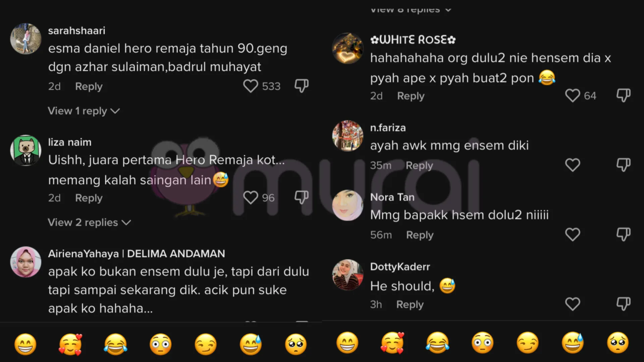644x362 pixels.
Task: Expand View 2 replies under liza naim
Action: (x=89, y=223)
